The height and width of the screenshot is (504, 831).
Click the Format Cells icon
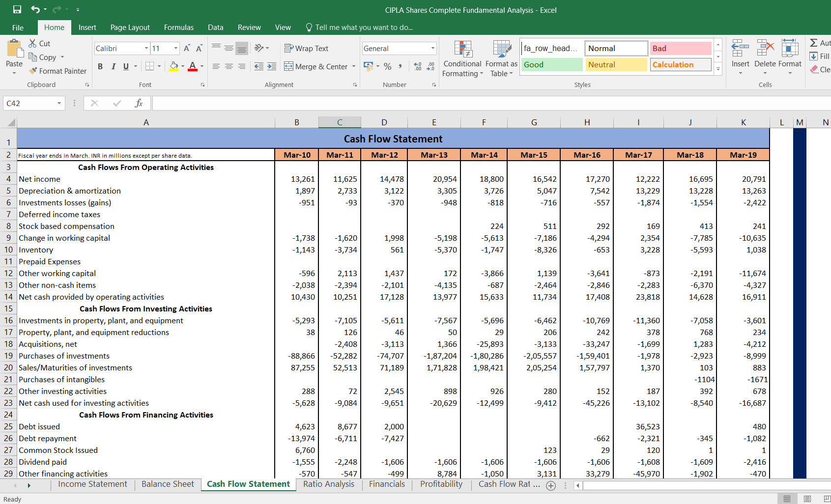[x=790, y=49]
